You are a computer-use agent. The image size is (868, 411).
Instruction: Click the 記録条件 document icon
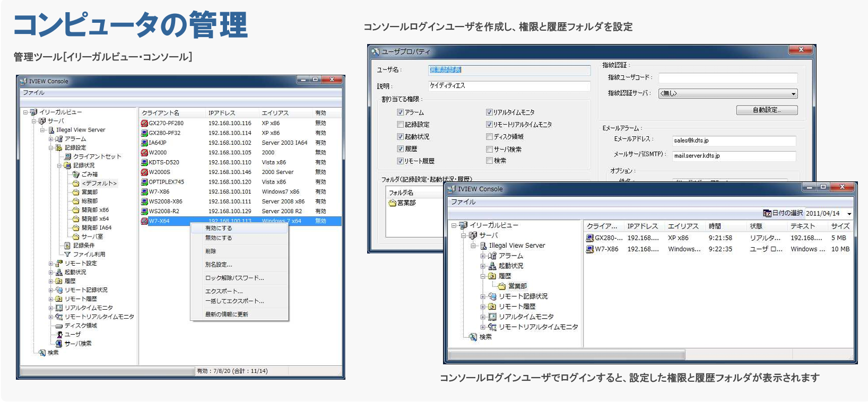[x=67, y=246]
